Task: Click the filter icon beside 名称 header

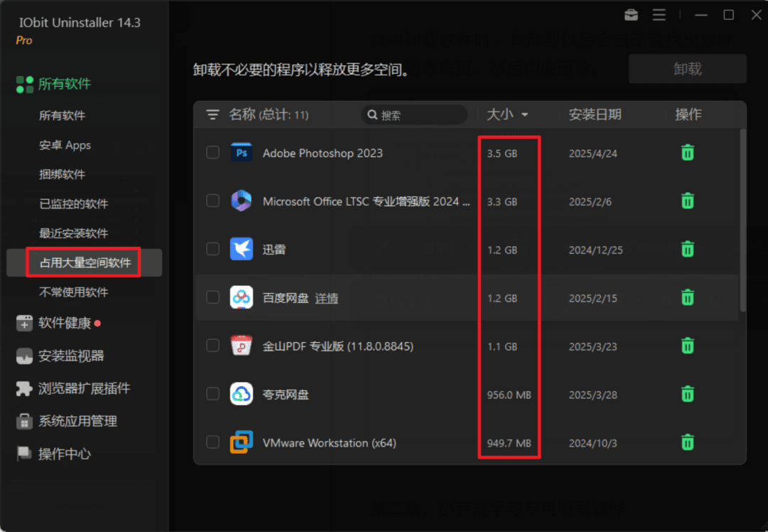Action: (x=213, y=115)
